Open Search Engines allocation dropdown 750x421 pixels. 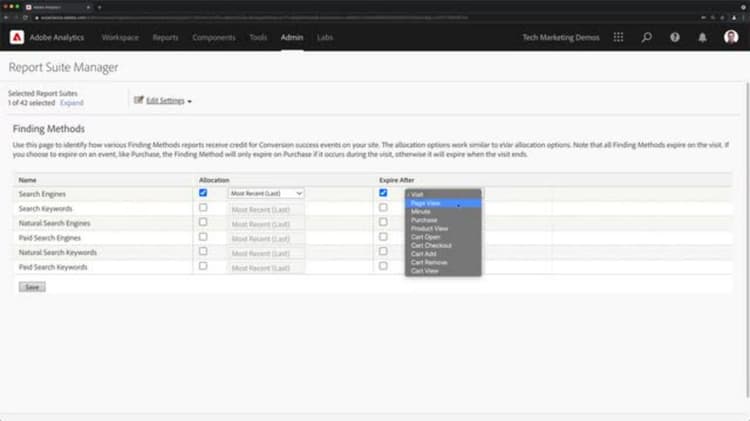tap(266, 193)
